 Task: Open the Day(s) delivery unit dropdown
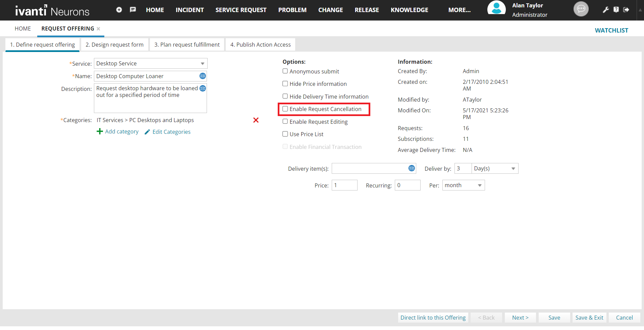coord(513,168)
